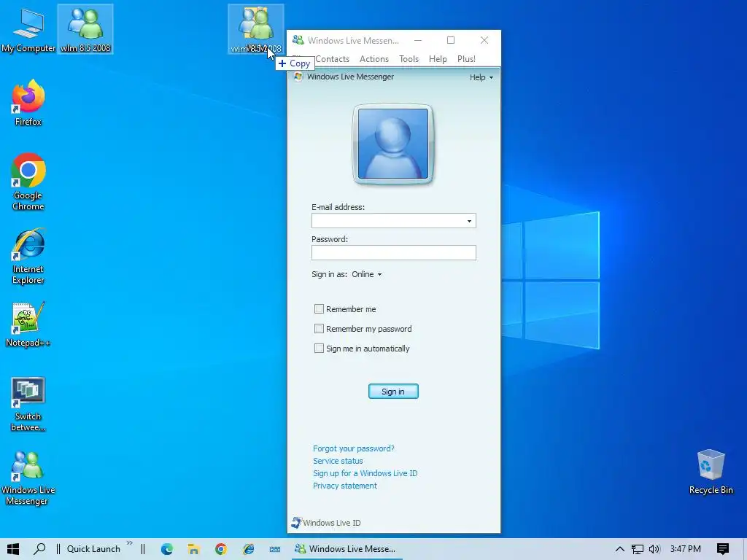
Task: Open the Contacts menu
Action: [332, 59]
